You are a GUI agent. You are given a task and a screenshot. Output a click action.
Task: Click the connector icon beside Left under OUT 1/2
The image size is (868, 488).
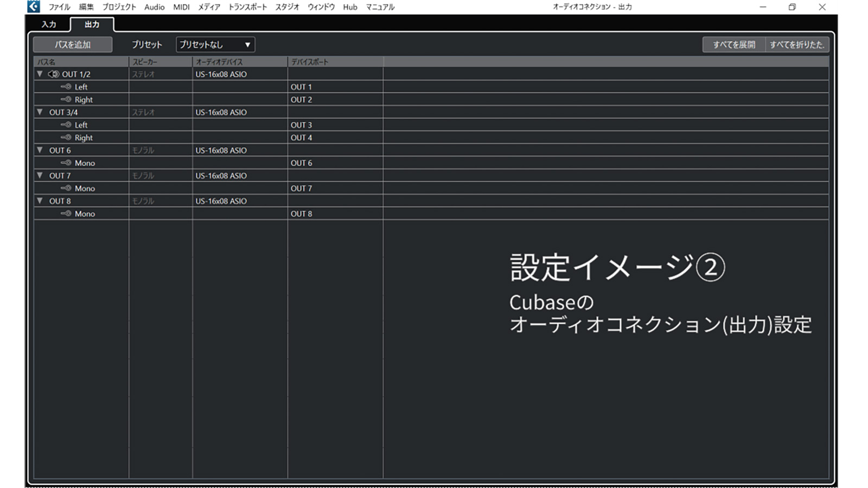tap(66, 87)
